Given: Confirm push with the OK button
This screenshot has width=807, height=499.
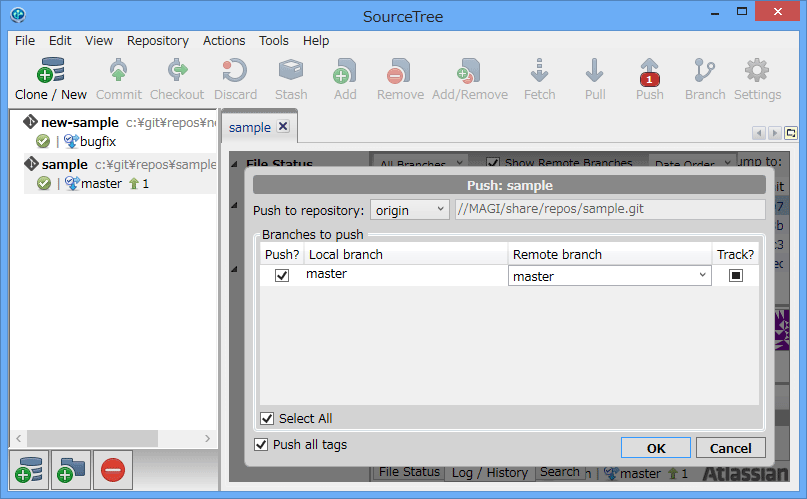Looking at the screenshot, I should [x=656, y=448].
